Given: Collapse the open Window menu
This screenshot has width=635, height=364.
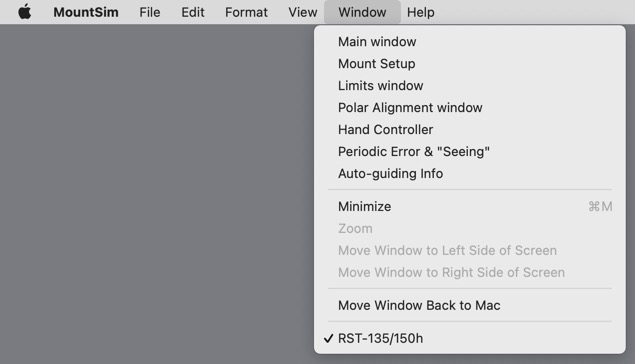Looking at the screenshot, I should click(362, 12).
